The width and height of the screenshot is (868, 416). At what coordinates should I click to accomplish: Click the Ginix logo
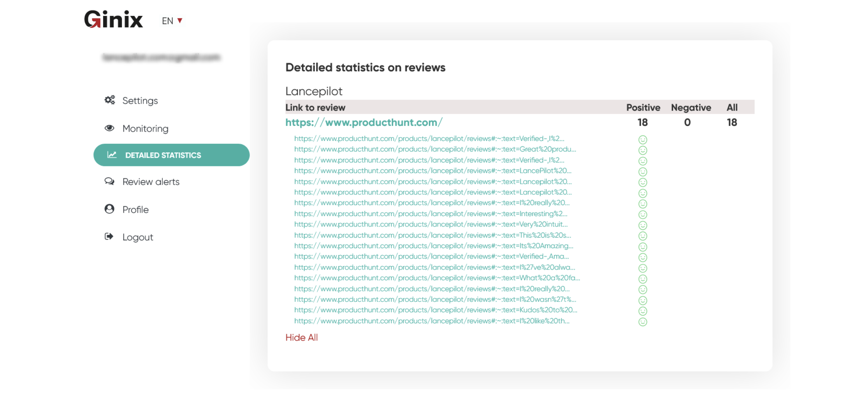[114, 19]
